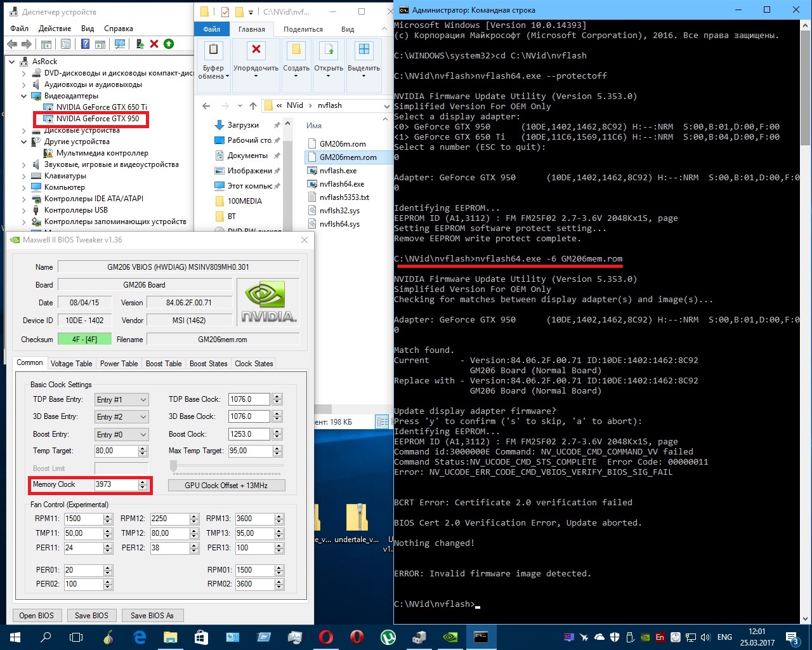Collapse the Видеоадаптеры category
Screen dimensions: 812x650
(x=24, y=96)
